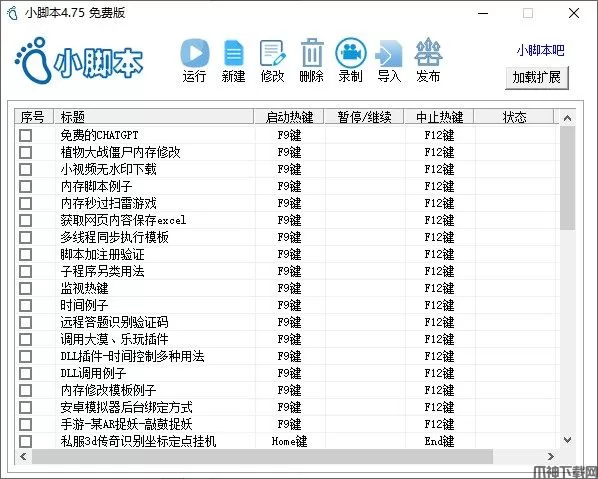Tick checkbox for 小视频无水印下载

tap(26, 169)
